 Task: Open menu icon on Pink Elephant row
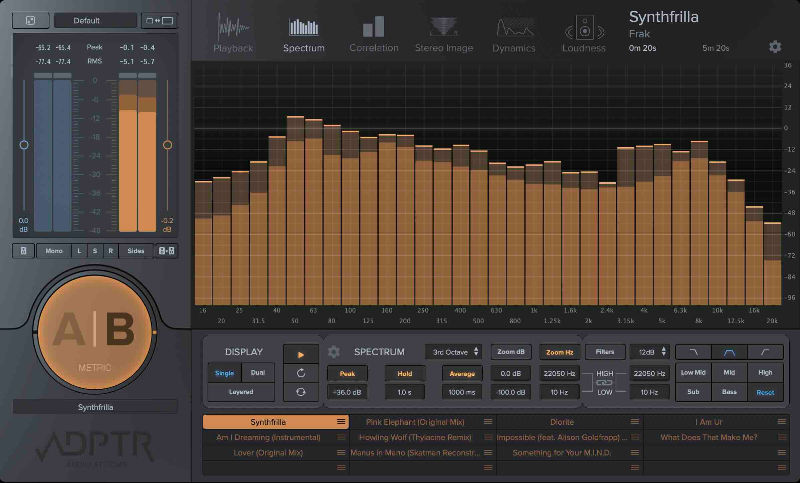(x=488, y=422)
